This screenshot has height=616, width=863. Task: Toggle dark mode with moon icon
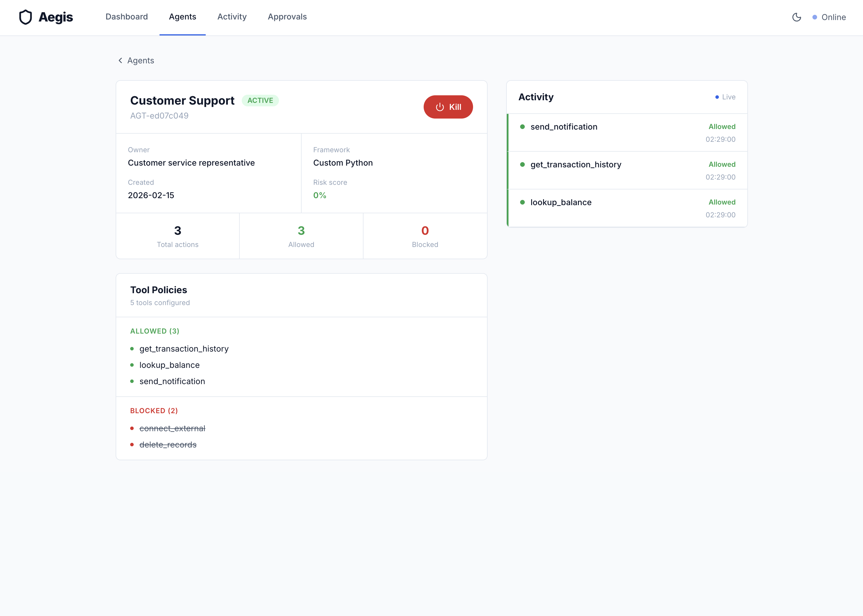(x=796, y=17)
